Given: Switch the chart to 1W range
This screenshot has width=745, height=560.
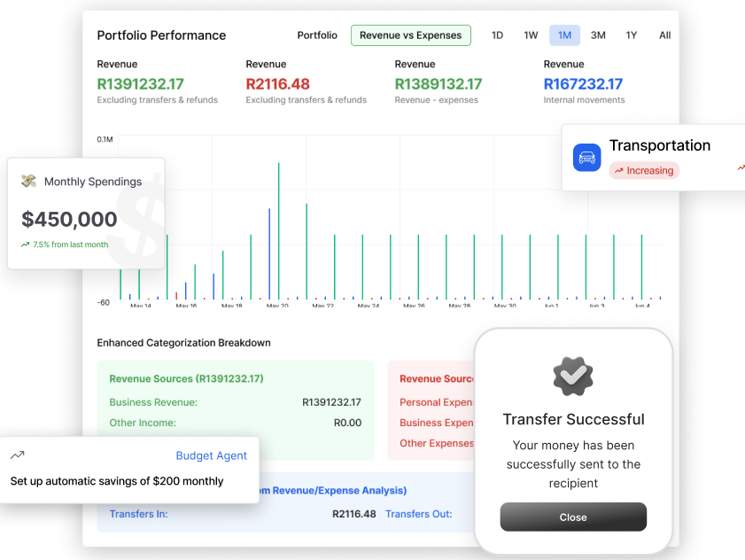Looking at the screenshot, I should pyautogui.click(x=531, y=35).
